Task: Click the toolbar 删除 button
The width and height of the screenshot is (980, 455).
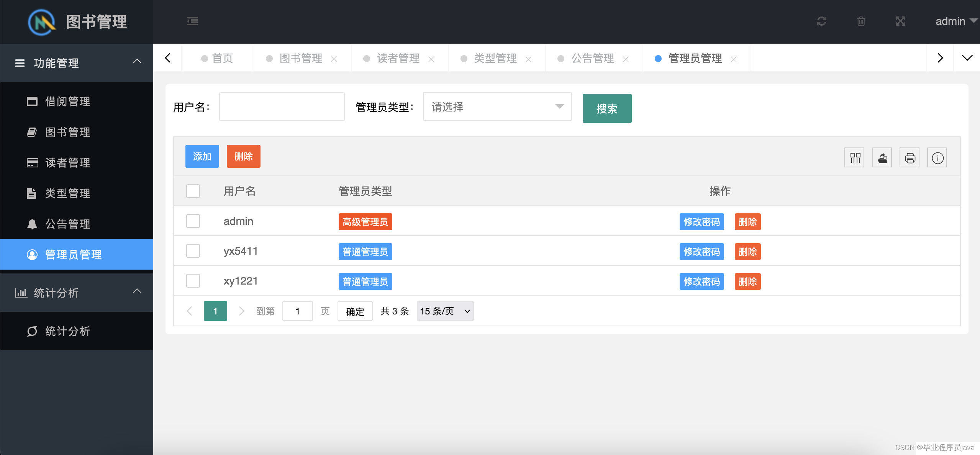Action: click(244, 156)
